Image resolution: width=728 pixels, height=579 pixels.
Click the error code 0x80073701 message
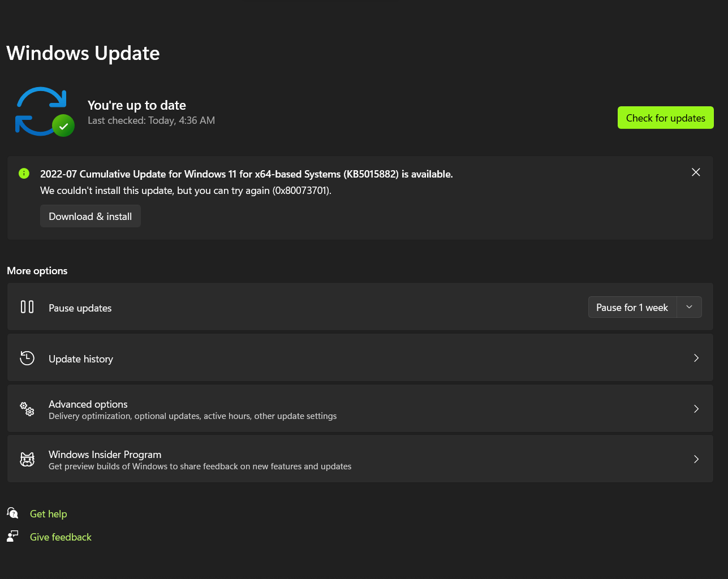coord(186,191)
